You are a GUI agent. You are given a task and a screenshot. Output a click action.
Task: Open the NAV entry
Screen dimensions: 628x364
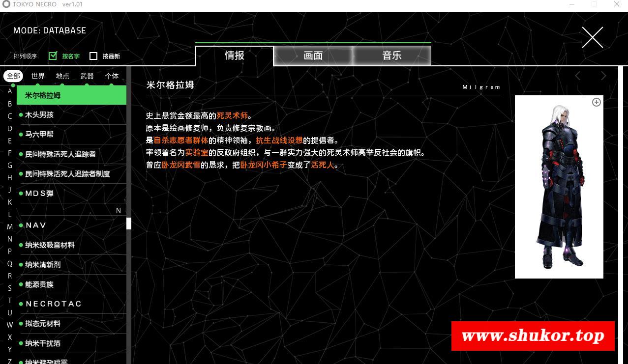coord(71,225)
